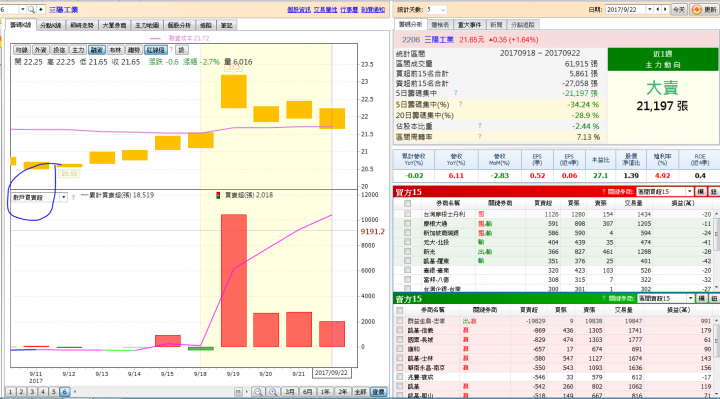Toggle the 紅綠燈 chart overlay
720x399 pixels.
[x=156, y=50]
